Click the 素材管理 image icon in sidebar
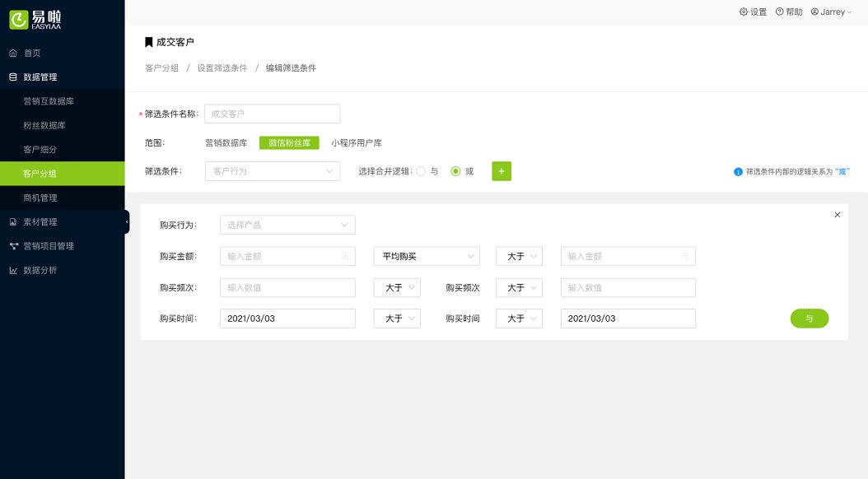The image size is (868, 479). (13, 222)
